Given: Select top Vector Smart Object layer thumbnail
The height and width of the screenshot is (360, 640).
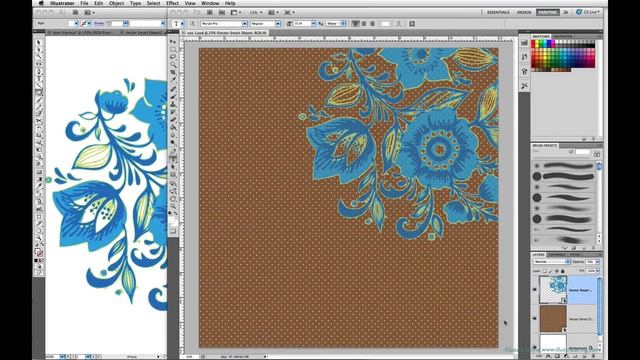Looking at the screenshot, I should click(553, 289).
